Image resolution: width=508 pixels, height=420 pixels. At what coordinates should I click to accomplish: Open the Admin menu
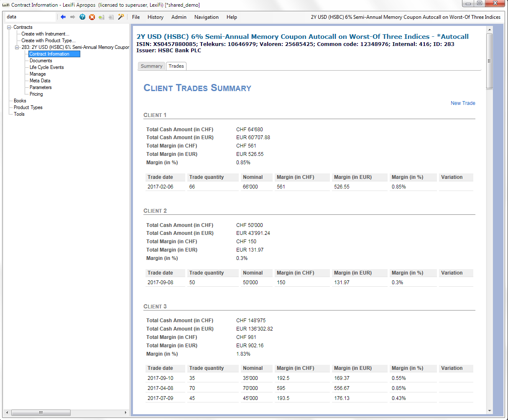pyautogui.click(x=179, y=17)
